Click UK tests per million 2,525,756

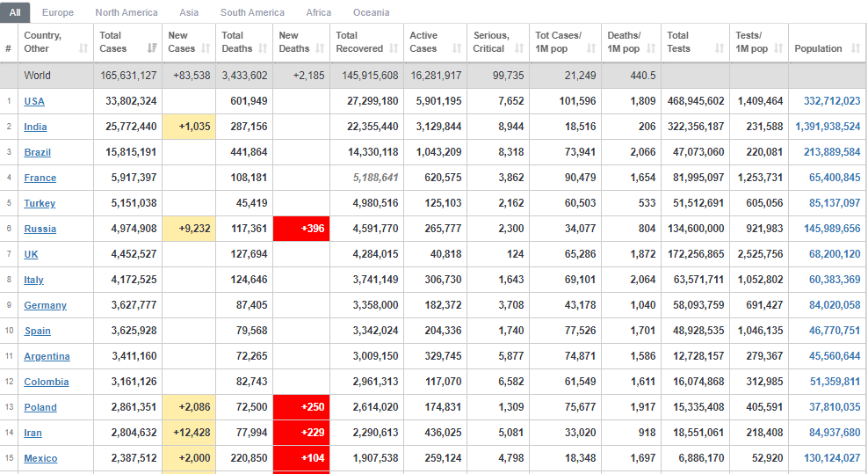pyautogui.click(x=760, y=254)
